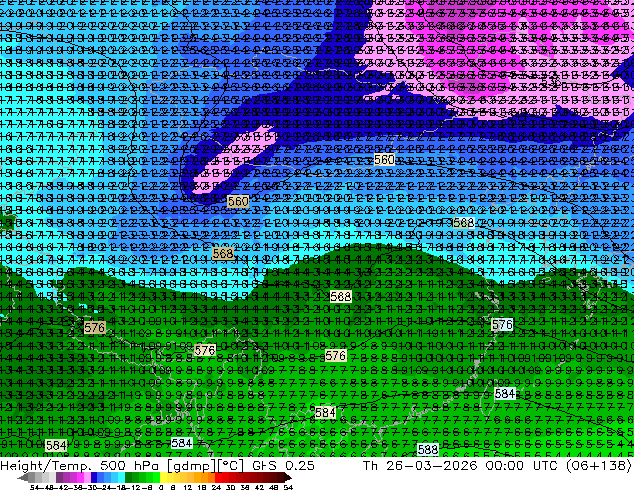The width and height of the screenshot is (634, 490).
Task: Click the '(06+138)' forecast run text
Action: [599, 465]
